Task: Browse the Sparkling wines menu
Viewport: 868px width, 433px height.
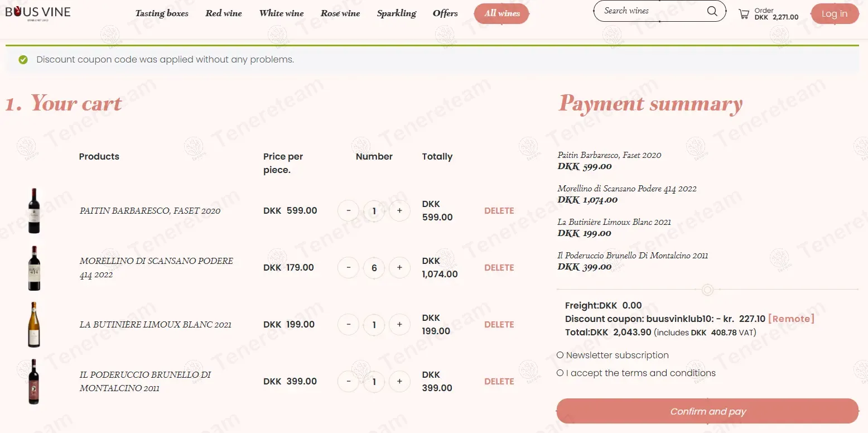Action: [x=397, y=13]
